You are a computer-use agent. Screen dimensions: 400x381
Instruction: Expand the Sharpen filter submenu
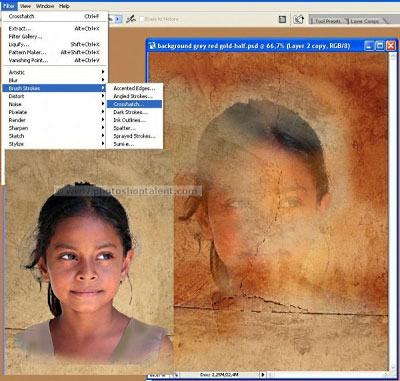[x=55, y=128]
